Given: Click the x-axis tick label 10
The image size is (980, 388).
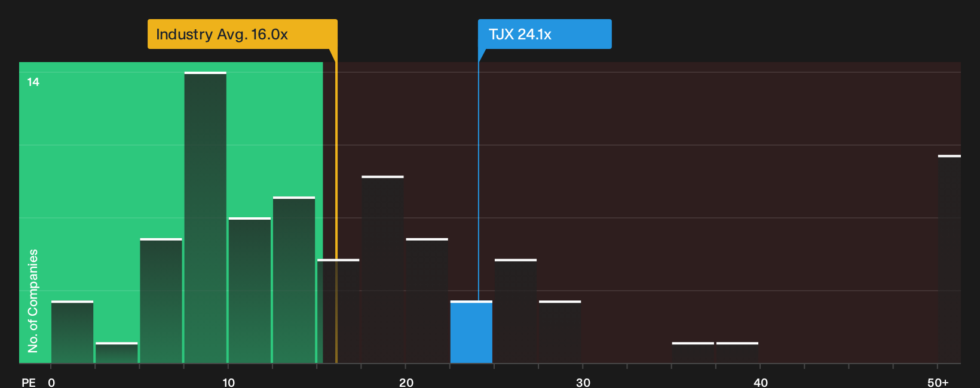Looking at the screenshot, I should point(229,382).
